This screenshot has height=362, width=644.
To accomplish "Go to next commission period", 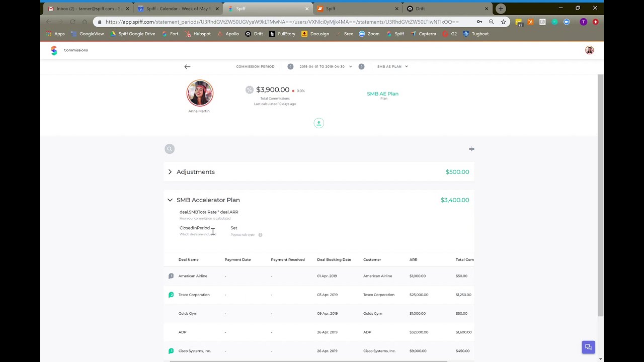I will point(361,66).
